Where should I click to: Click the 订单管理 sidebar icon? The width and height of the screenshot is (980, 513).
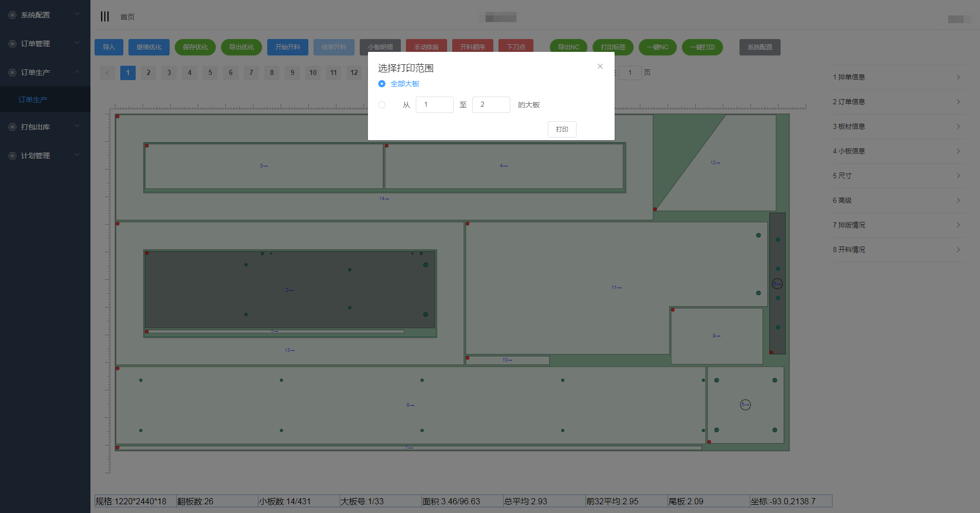[12, 44]
